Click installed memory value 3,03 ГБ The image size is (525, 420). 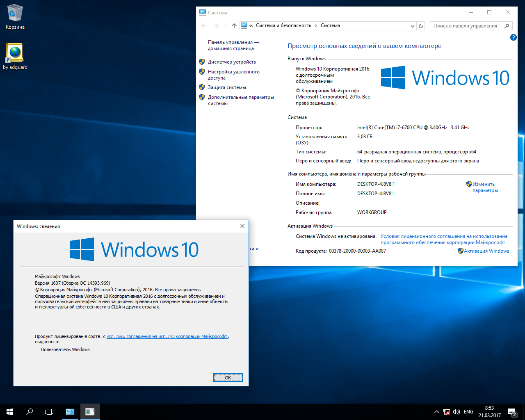click(x=365, y=137)
